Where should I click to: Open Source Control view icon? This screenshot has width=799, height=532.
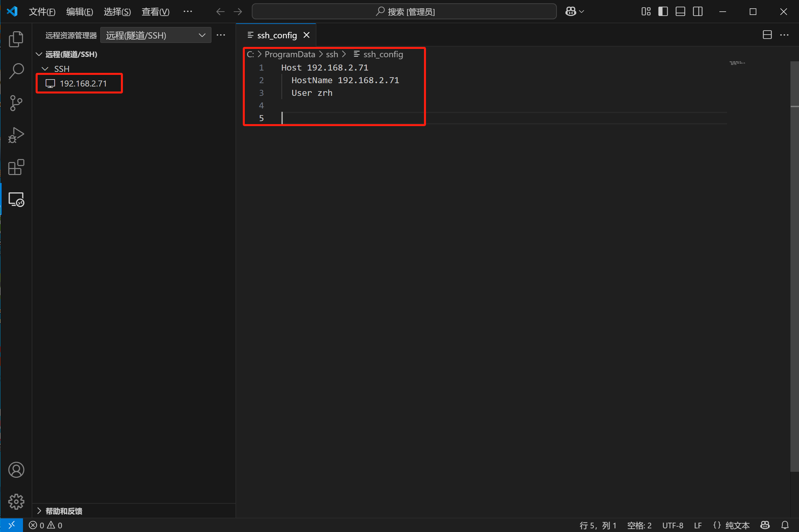pos(16,103)
